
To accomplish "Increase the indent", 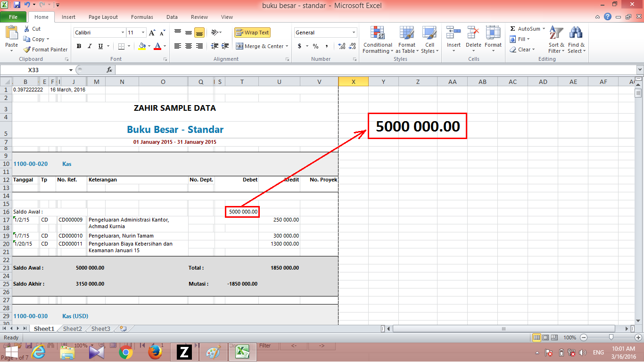I will [225, 46].
